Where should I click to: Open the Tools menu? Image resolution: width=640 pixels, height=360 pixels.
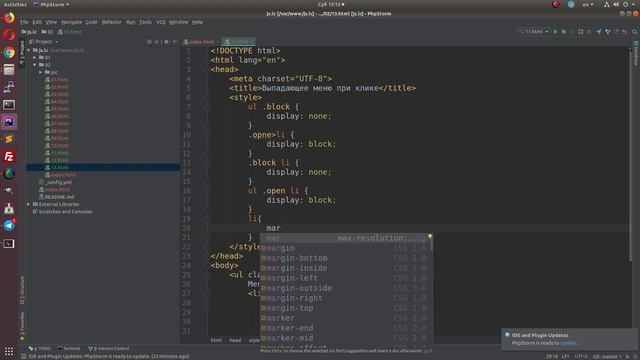(x=145, y=22)
